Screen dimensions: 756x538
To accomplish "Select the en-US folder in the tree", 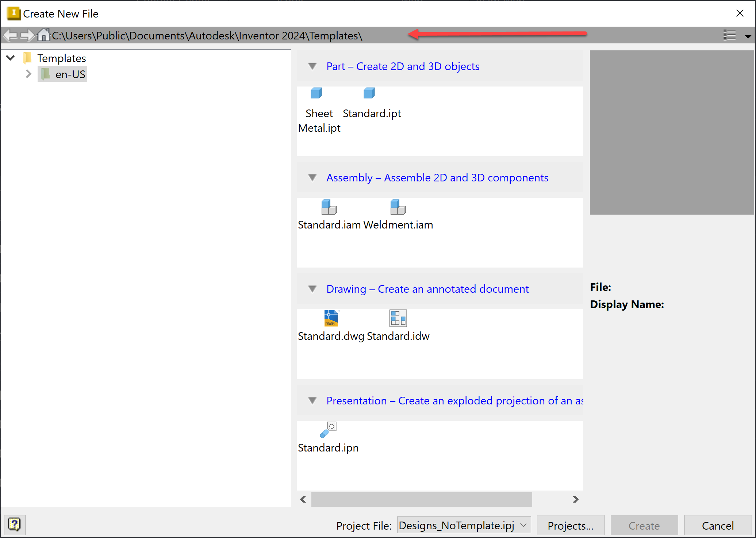I will coord(71,74).
